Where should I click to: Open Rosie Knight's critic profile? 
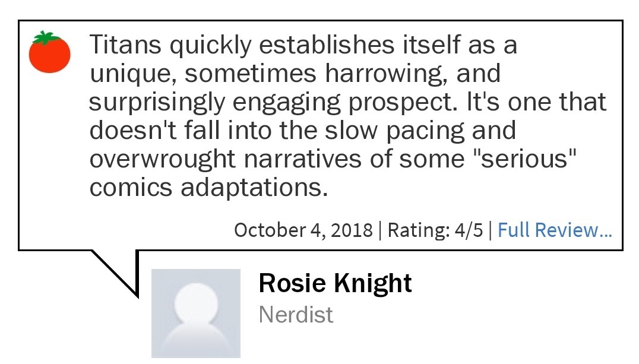click(x=335, y=283)
